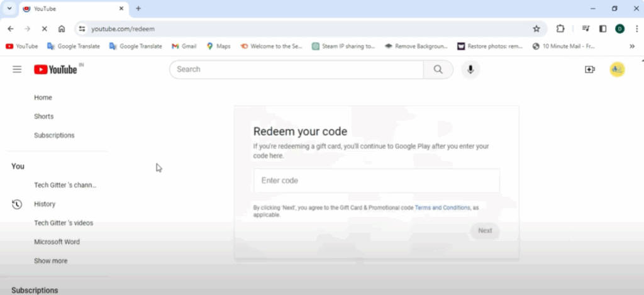
Task: Open Microsoft Word playlist in sidebar
Action: click(57, 242)
